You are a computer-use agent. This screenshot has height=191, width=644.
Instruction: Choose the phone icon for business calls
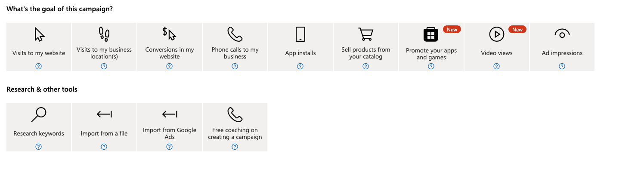(235, 34)
